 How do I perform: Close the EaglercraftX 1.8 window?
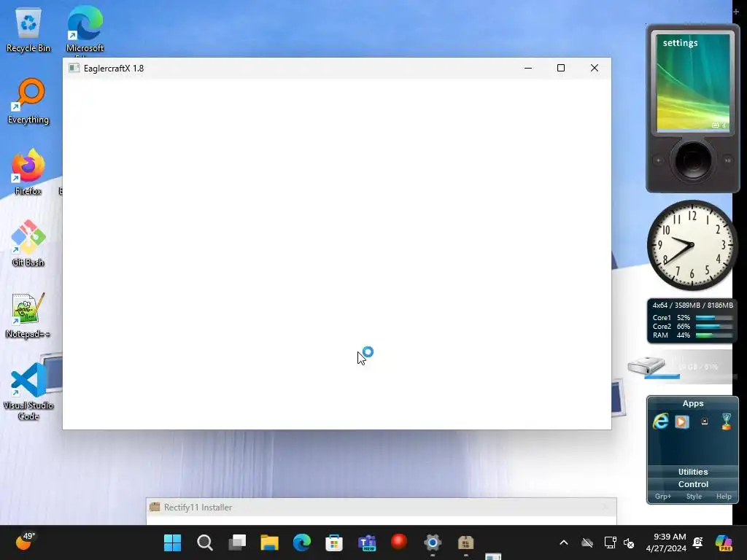pos(594,68)
